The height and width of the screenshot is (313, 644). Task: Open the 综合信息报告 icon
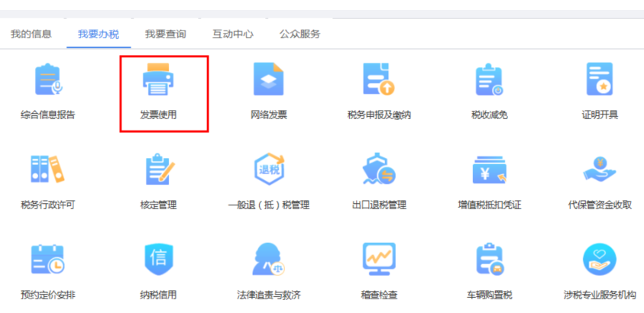point(48,80)
